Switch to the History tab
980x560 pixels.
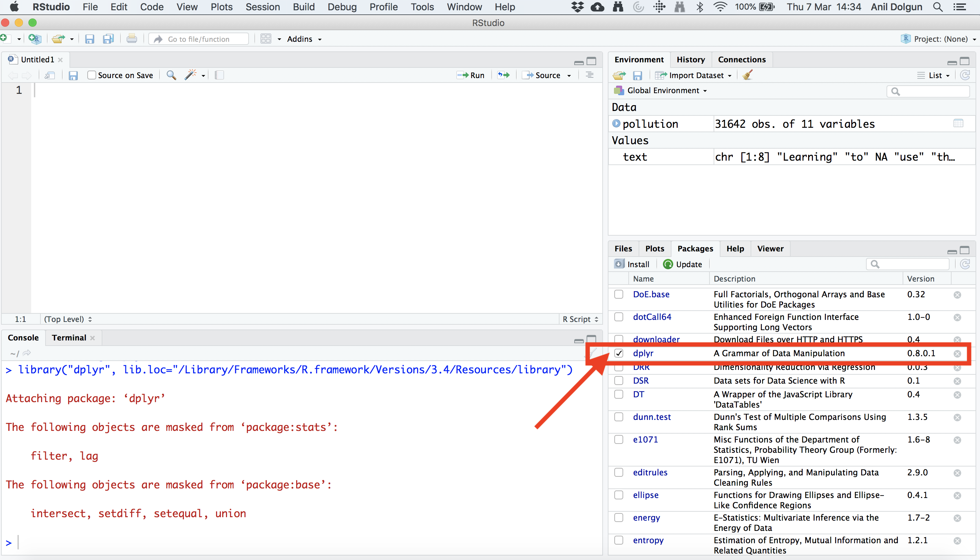[691, 60]
